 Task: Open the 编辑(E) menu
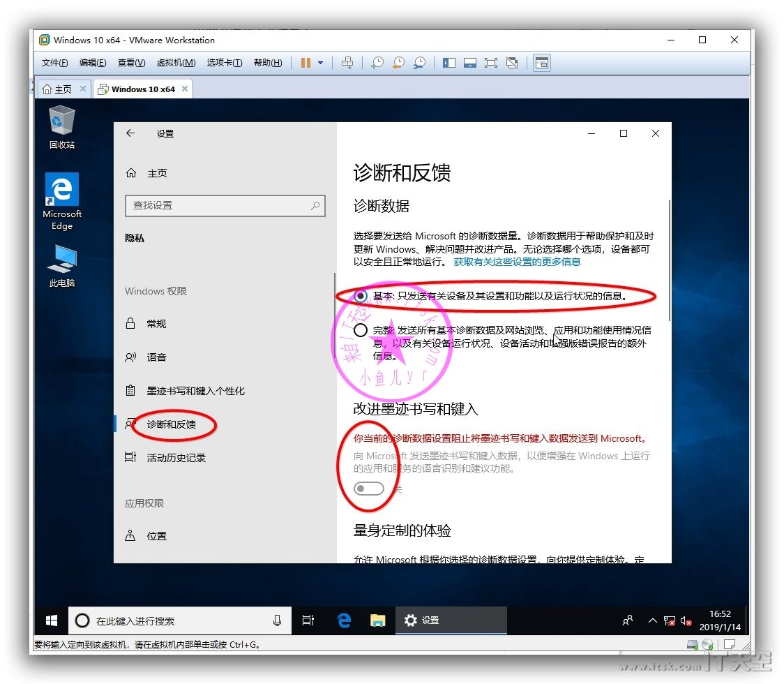[x=93, y=63]
